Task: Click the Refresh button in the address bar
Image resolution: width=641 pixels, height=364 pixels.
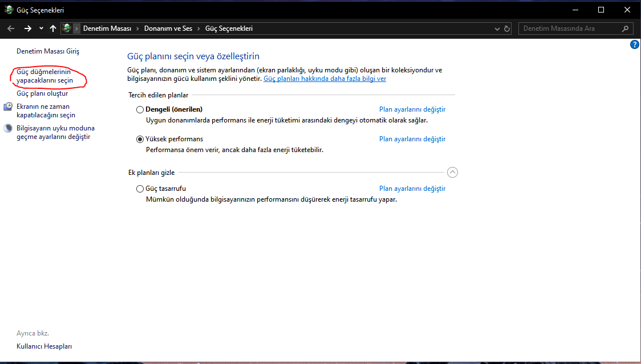Action: pos(507,28)
